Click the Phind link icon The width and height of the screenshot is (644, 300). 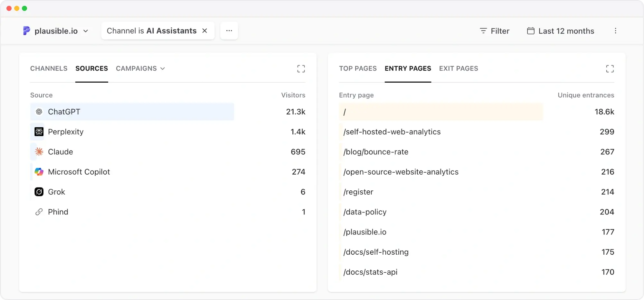(39, 212)
